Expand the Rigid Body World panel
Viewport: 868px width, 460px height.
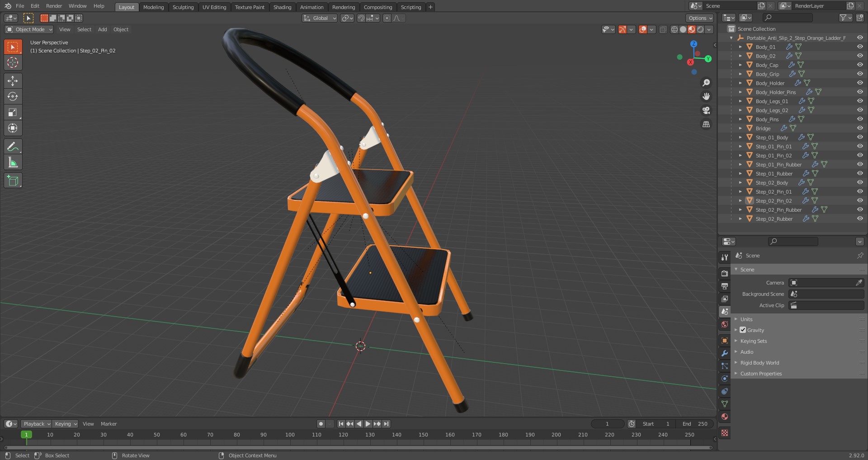[x=759, y=363]
